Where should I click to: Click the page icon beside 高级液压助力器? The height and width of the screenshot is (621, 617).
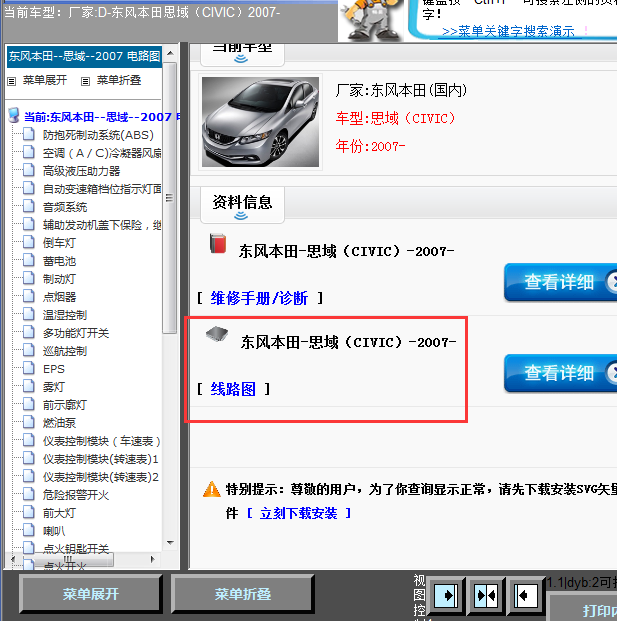click(29, 170)
